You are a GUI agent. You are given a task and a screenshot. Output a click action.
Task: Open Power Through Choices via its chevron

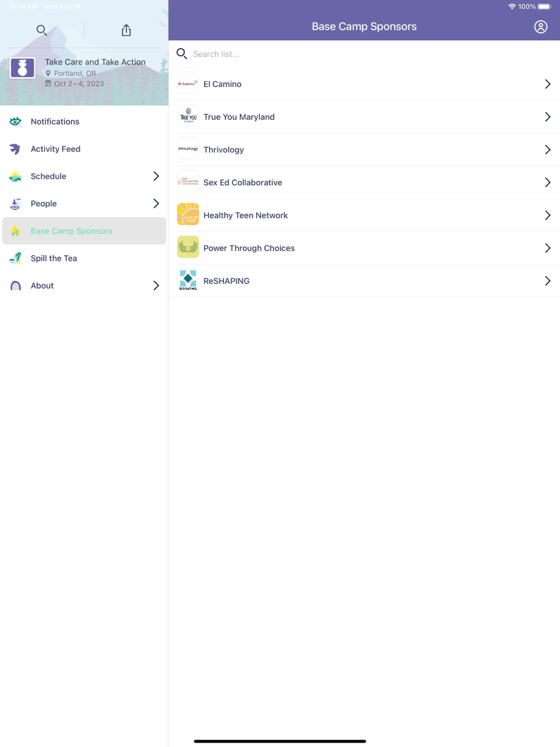pyautogui.click(x=548, y=248)
